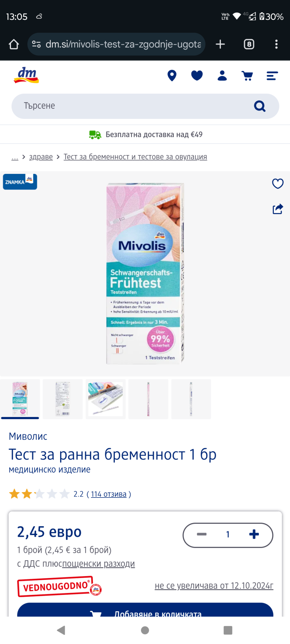This screenshot has width=290, height=644.
Task: Go to the dm logo homepage
Action: pos(26,75)
